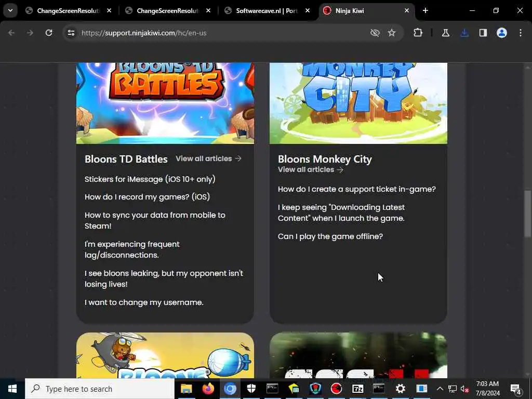Open 'How do I create a support ticket in-game?'

point(357,189)
